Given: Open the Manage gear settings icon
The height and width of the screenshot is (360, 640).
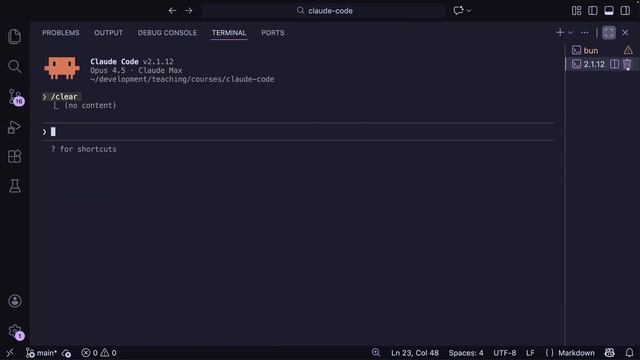Looking at the screenshot, I should point(16,331).
